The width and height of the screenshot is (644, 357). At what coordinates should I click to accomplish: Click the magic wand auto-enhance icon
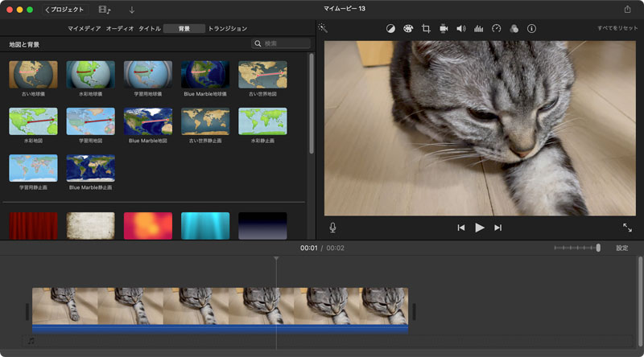[323, 28]
